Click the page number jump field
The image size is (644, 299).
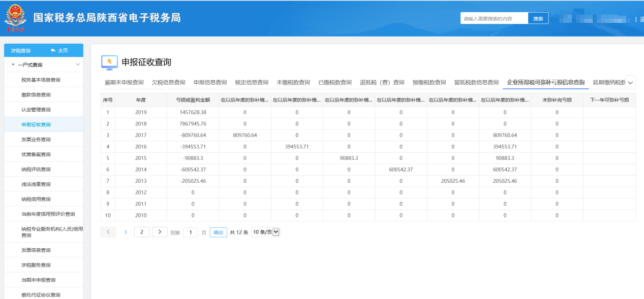(x=191, y=232)
